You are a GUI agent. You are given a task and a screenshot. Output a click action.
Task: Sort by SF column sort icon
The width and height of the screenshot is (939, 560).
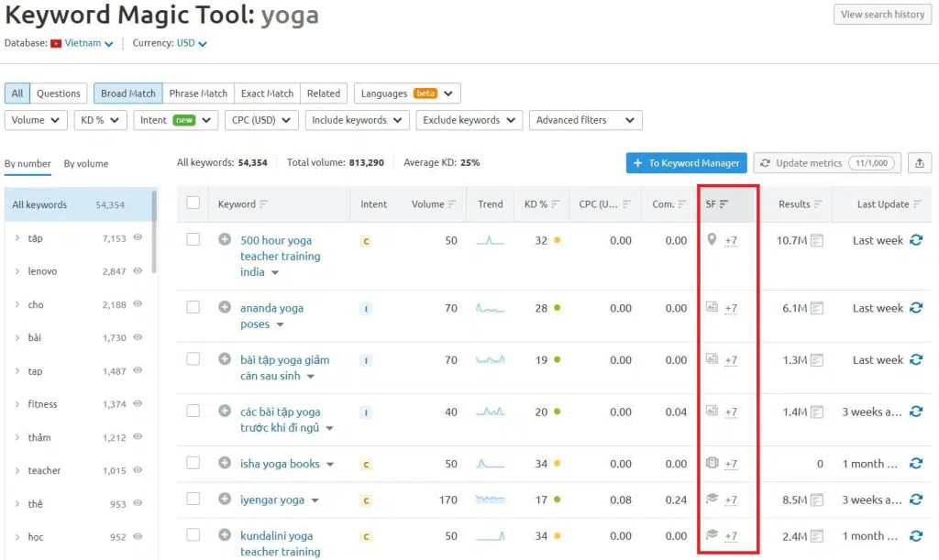pyautogui.click(x=724, y=204)
